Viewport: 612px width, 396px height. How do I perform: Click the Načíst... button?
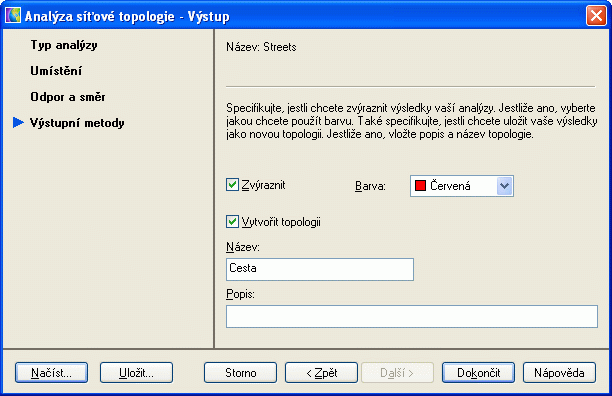click(52, 373)
